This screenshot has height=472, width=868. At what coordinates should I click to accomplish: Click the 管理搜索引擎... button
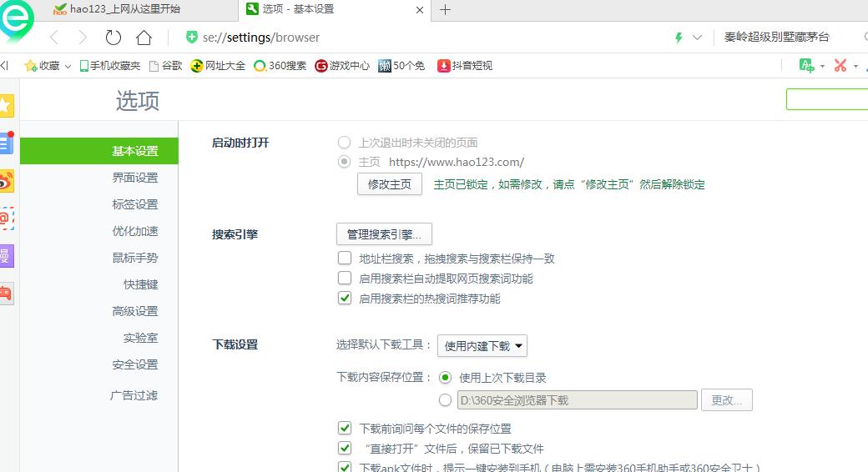click(x=384, y=234)
